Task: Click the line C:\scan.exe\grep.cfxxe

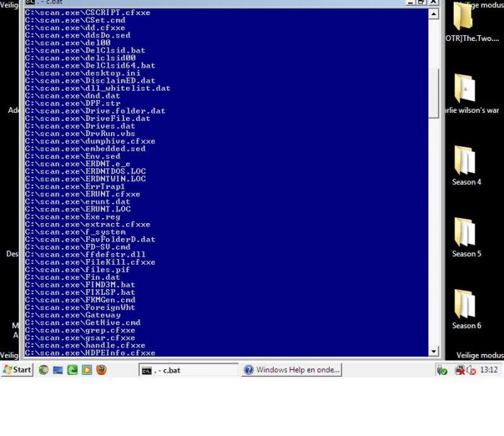Action: coord(80,330)
